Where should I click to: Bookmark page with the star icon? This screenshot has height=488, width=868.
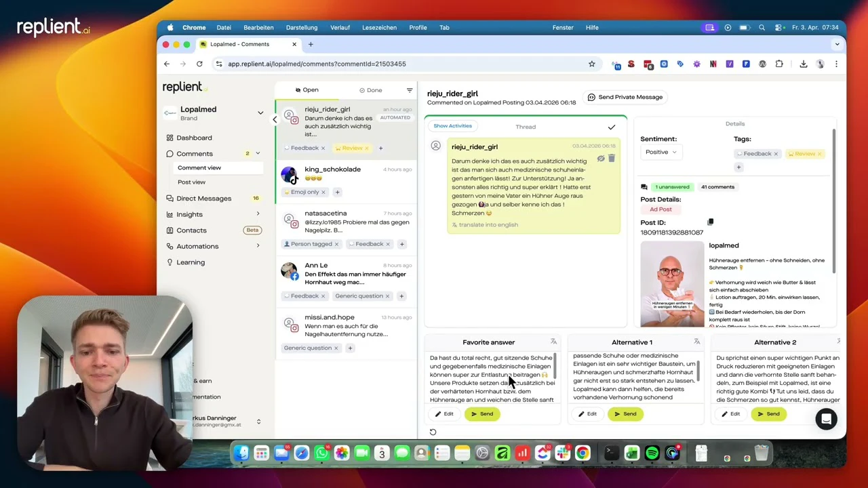click(591, 64)
